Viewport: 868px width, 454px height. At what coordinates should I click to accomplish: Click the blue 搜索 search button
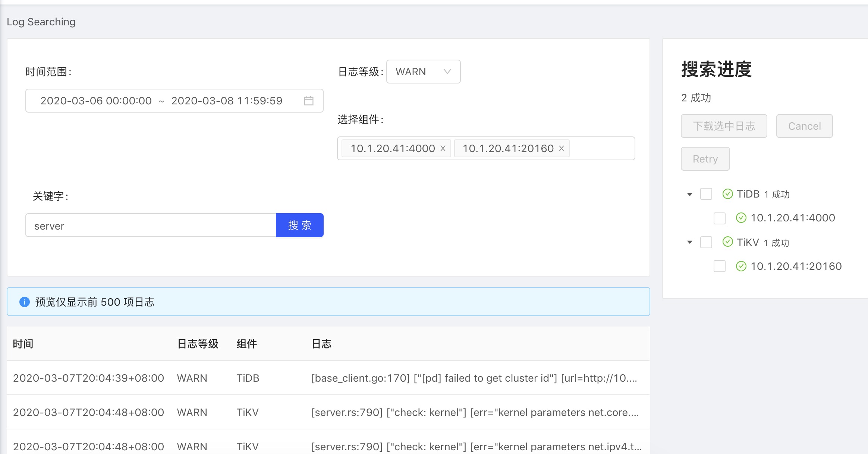pyautogui.click(x=299, y=225)
